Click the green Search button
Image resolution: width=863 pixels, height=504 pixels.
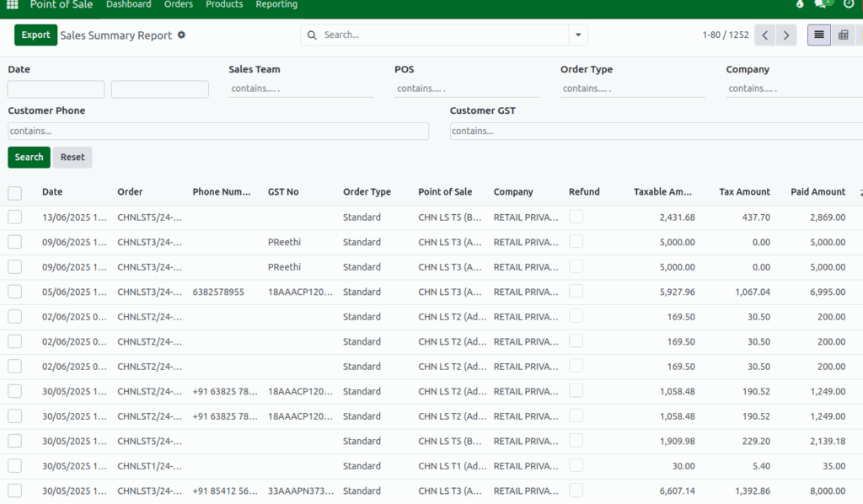(29, 157)
